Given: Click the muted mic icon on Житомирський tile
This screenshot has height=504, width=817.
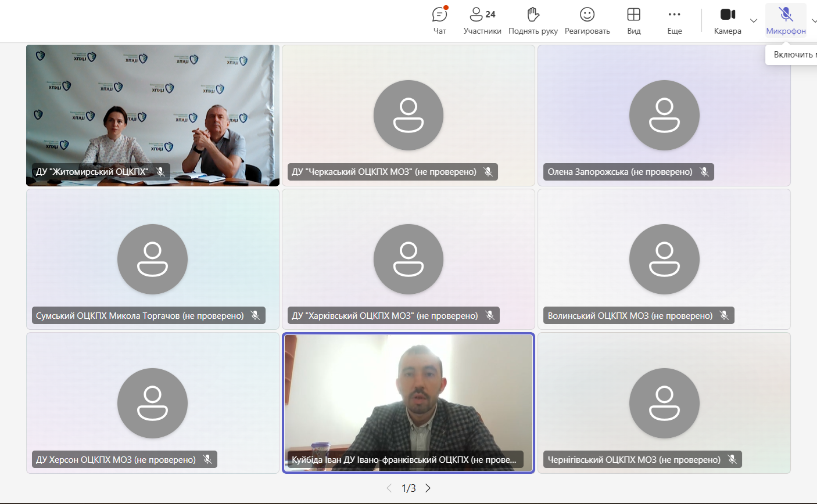Looking at the screenshot, I should pos(160,172).
